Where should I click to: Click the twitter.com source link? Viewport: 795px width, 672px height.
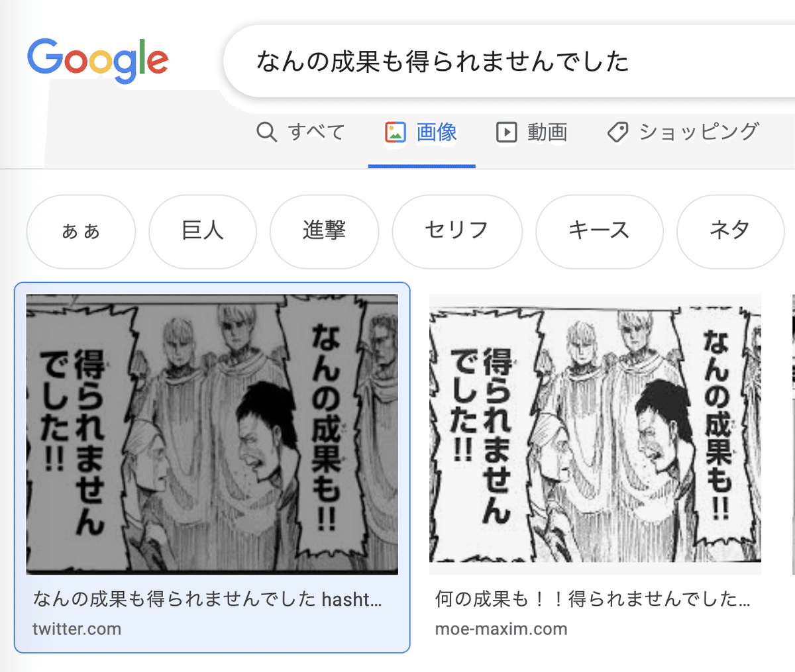[x=77, y=629]
